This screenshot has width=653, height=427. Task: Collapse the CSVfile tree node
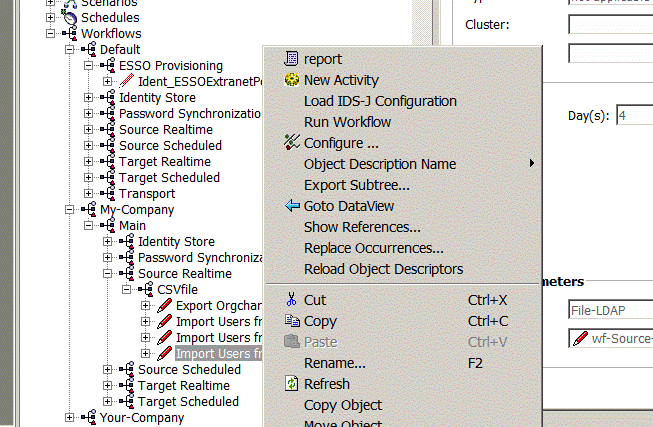(127, 290)
